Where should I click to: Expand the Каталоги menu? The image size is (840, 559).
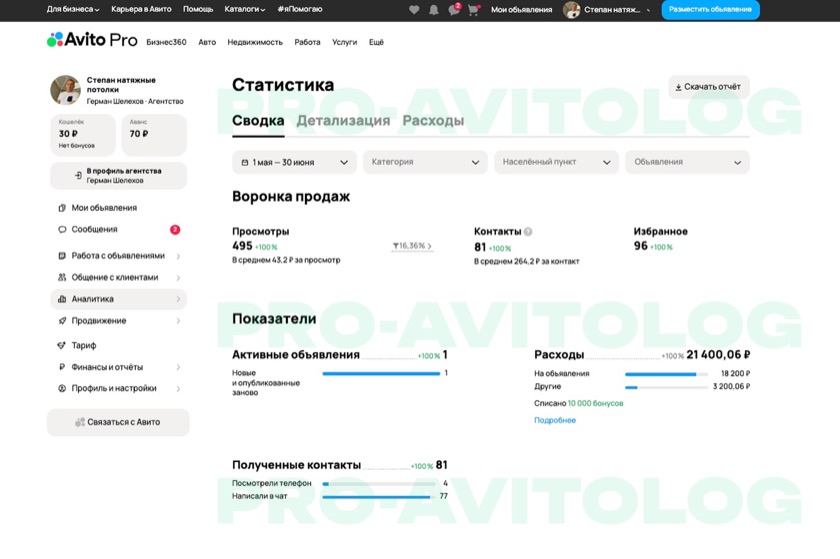point(245,9)
